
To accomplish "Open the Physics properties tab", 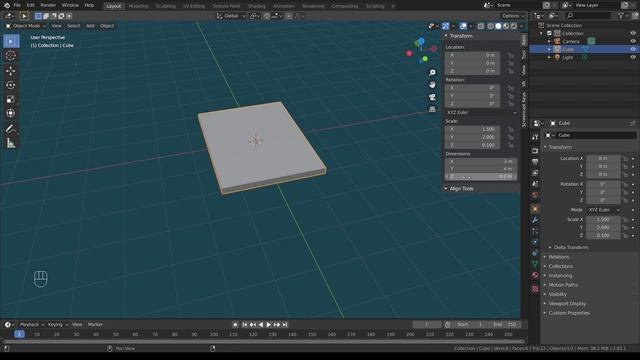I will tap(535, 242).
